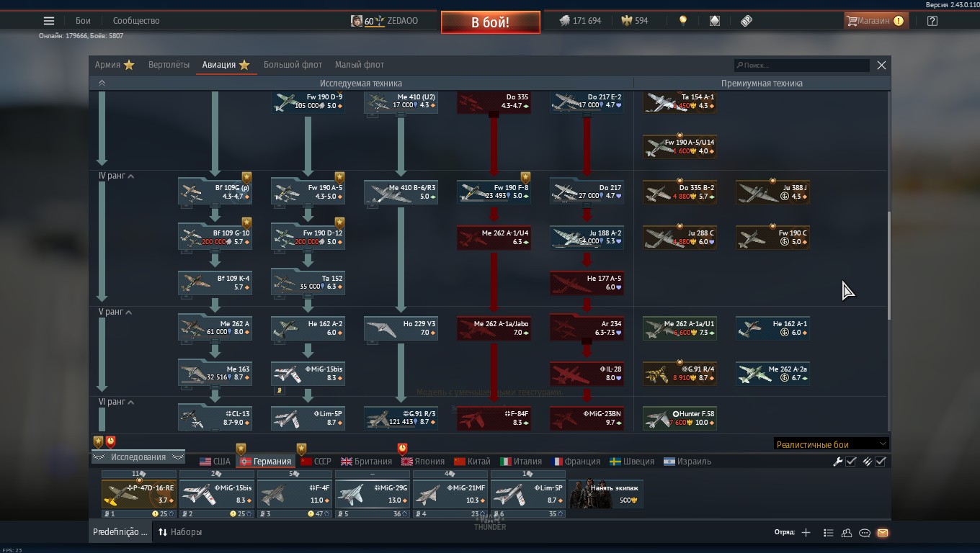The width and height of the screenshot is (980, 553).
Task: Select the Ju 288 C premium aircraft
Action: pos(680,237)
